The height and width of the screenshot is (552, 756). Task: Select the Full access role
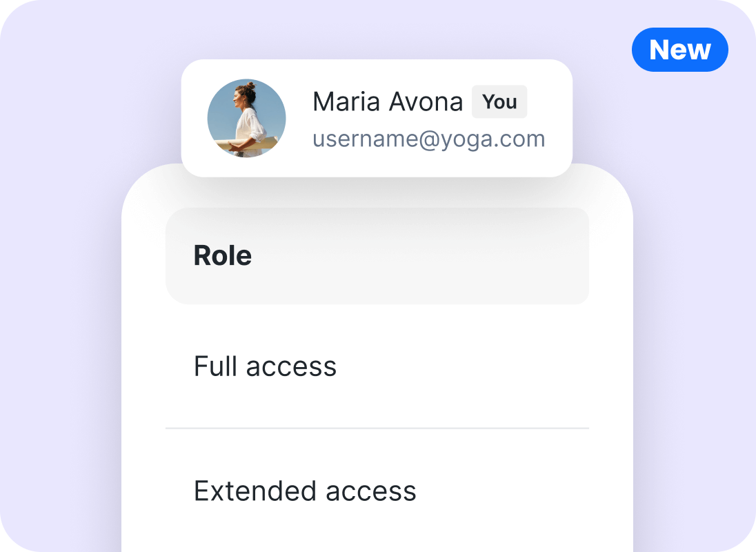pyautogui.click(x=265, y=366)
